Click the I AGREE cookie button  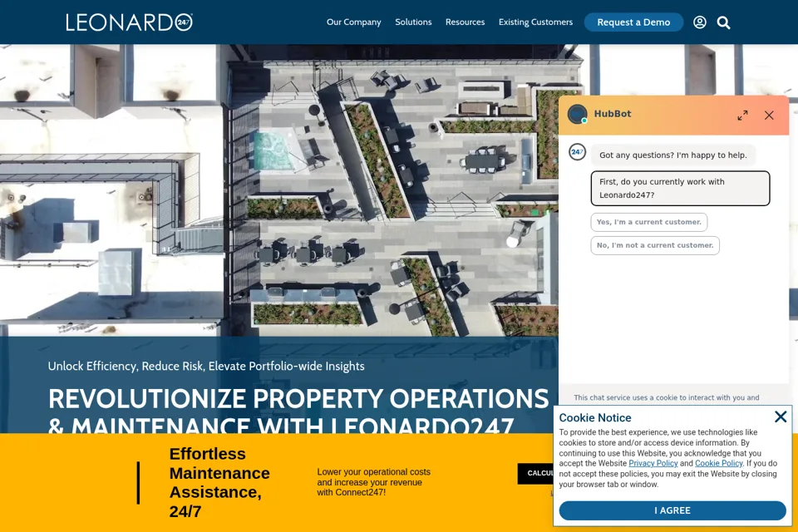pos(672,510)
